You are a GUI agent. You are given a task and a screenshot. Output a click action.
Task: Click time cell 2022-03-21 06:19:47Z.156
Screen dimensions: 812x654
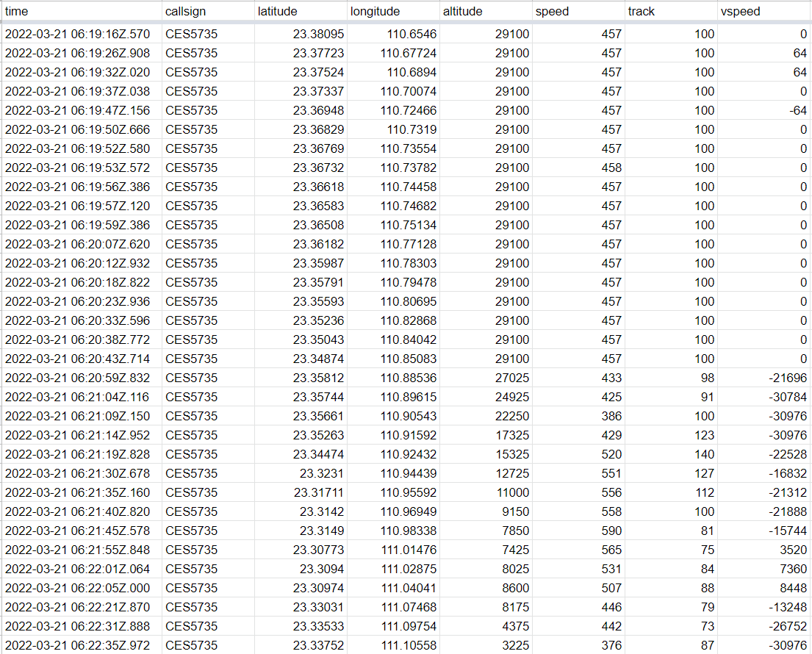[77, 111]
